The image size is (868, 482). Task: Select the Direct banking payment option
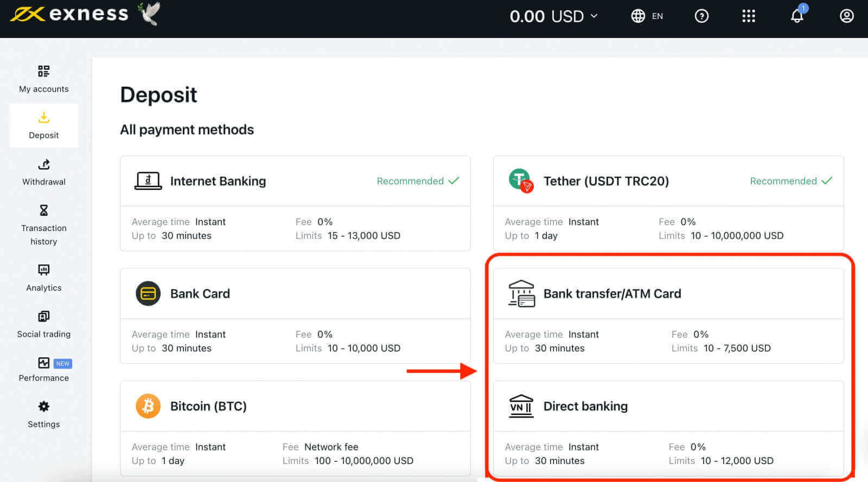[x=585, y=407]
